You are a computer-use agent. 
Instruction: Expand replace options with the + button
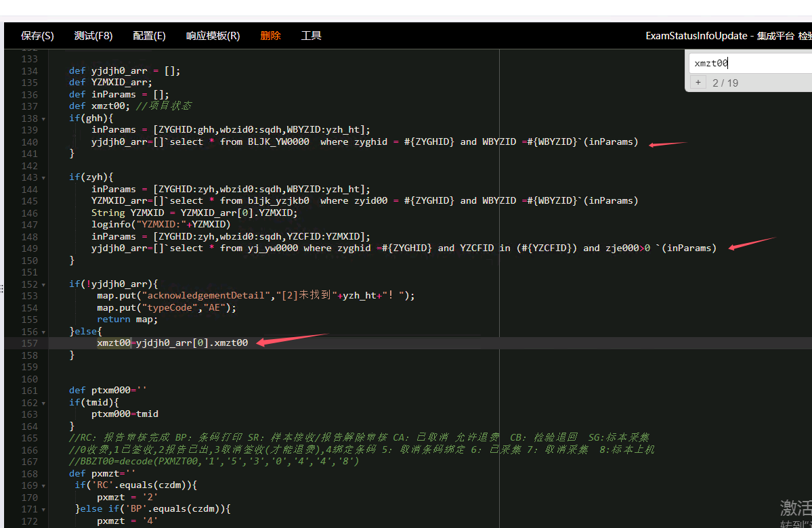pyautogui.click(x=698, y=83)
